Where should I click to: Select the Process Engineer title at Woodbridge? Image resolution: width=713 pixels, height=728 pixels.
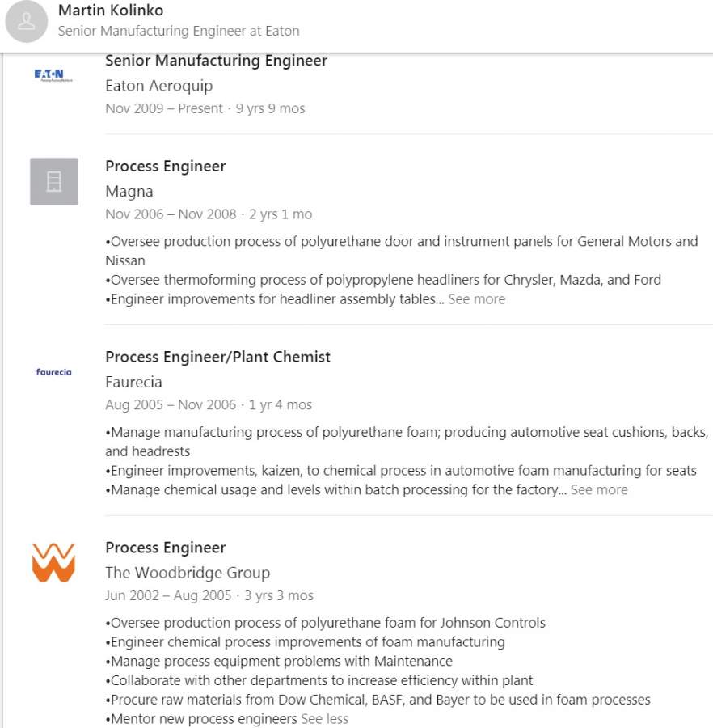165,548
